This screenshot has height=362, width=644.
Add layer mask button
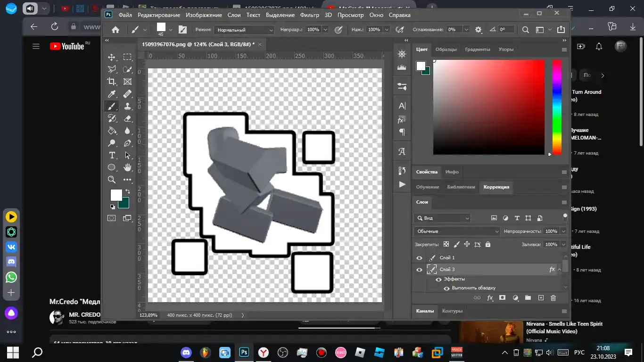coord(503,298)
